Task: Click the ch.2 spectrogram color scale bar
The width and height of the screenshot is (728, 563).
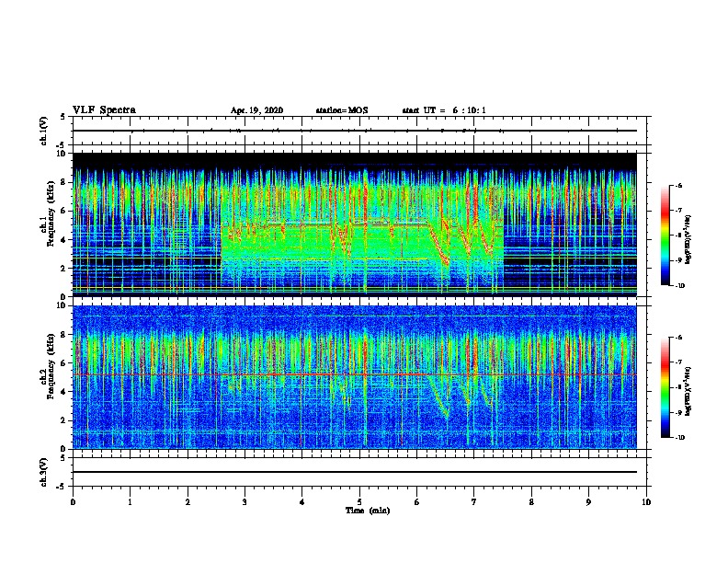Action: pyautogui.click(x=665, y=387)
